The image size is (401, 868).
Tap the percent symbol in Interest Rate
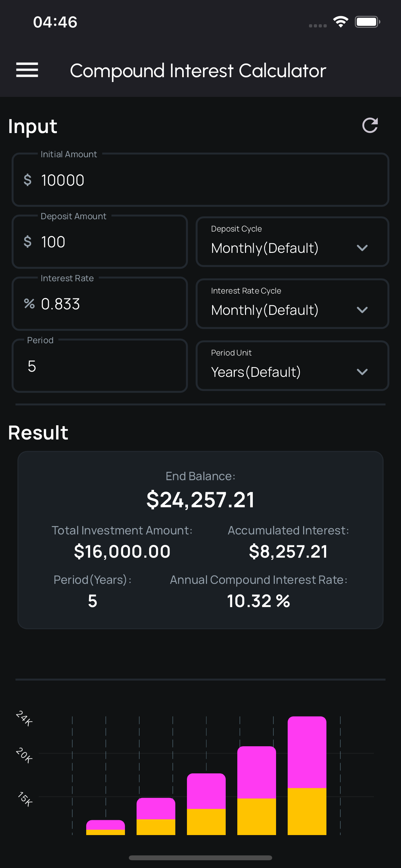click(29, 304)
